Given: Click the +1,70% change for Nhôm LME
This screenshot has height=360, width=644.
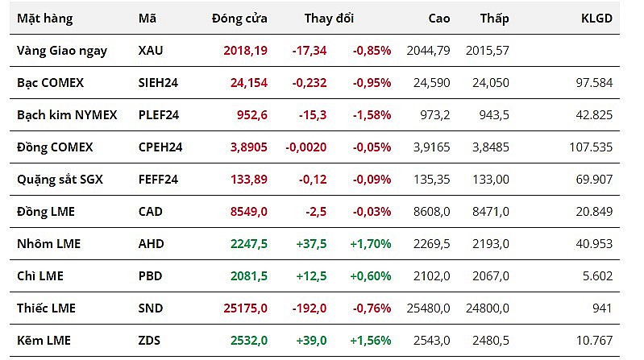Looking at the screenshot, I should pyautogui.click(x=371, y=243).
